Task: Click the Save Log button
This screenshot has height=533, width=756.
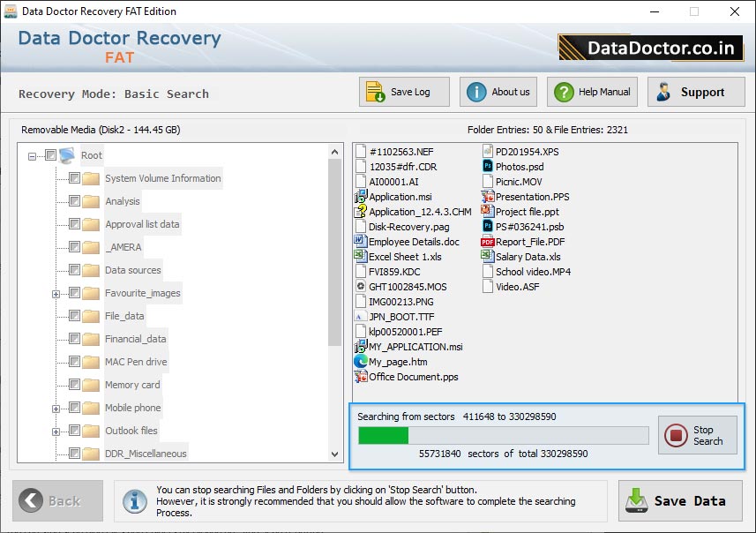Action: 405,92
